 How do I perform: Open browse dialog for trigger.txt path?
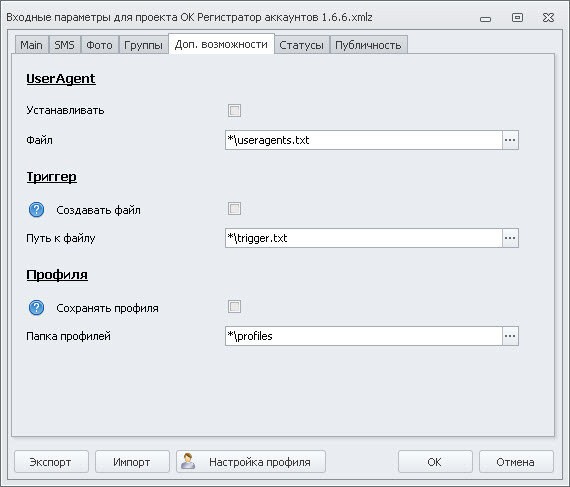click(x=510, y=238)
